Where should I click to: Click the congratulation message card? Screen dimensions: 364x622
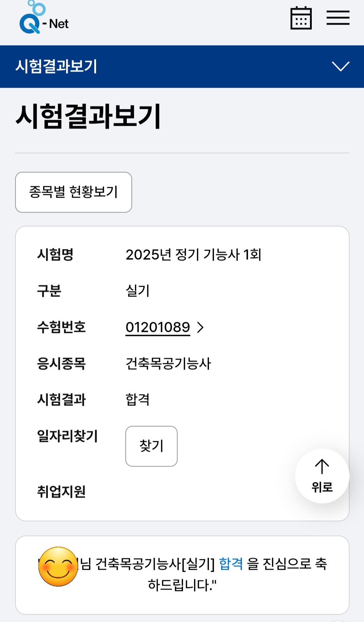tap(182, 575)
